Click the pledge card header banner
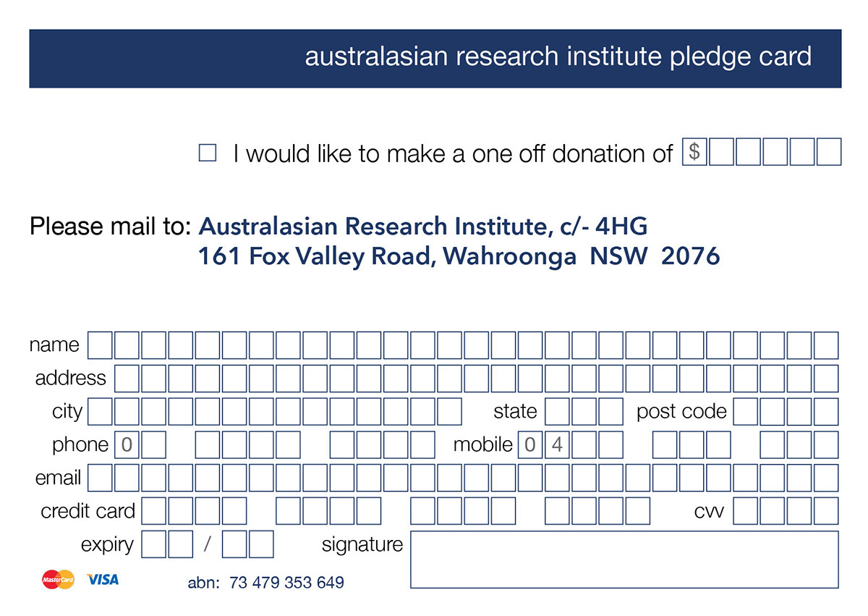 click(435, 58)
